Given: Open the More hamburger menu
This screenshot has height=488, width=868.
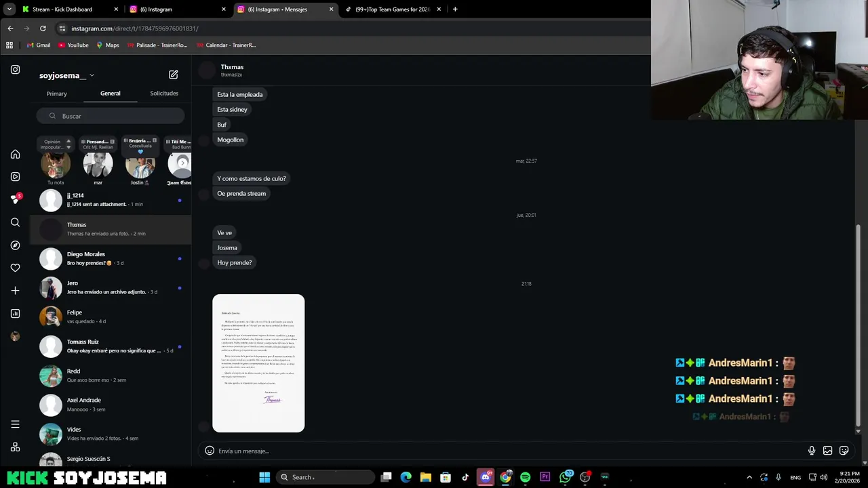Looking at the screenshot, I should [x=15, y=424].
